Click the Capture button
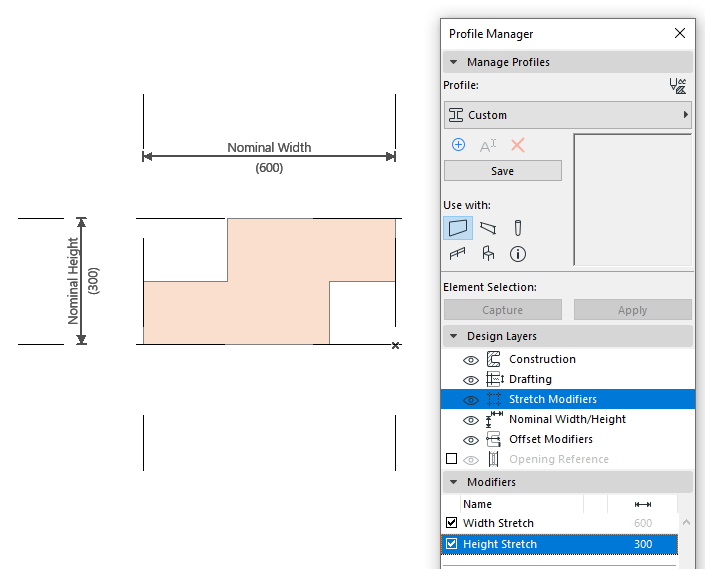 pyautogui.click(x=503, y=310)
